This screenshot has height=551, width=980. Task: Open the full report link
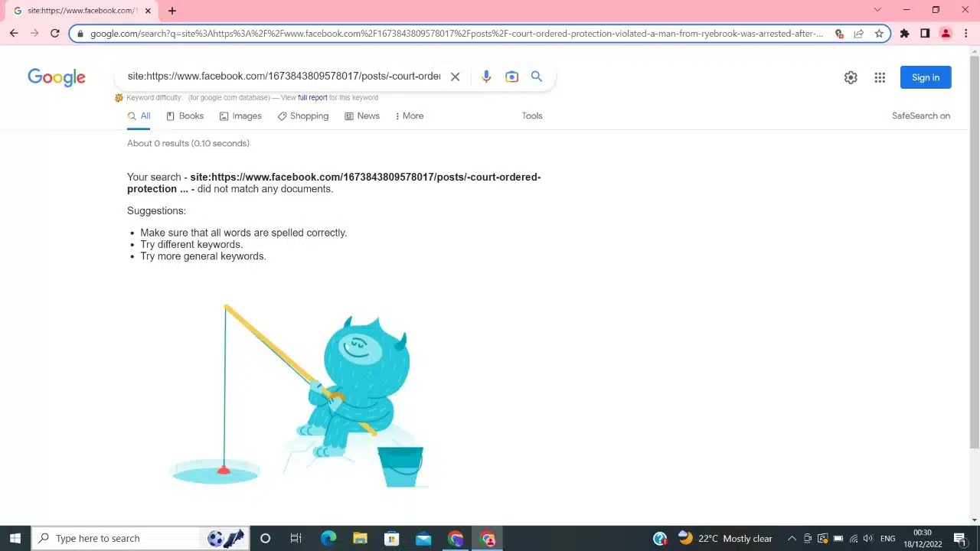pos(312,98)
